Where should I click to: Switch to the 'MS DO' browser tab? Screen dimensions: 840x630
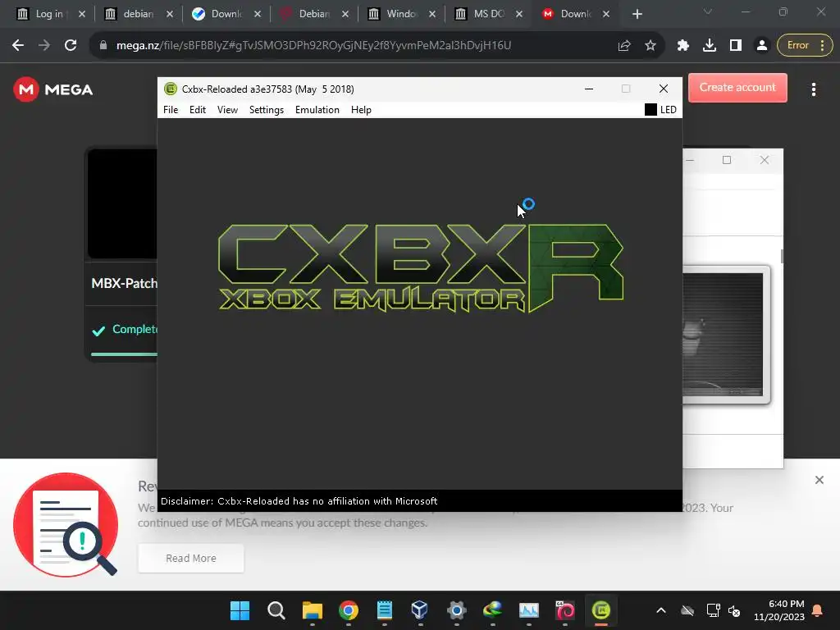[x=489, y=14]
